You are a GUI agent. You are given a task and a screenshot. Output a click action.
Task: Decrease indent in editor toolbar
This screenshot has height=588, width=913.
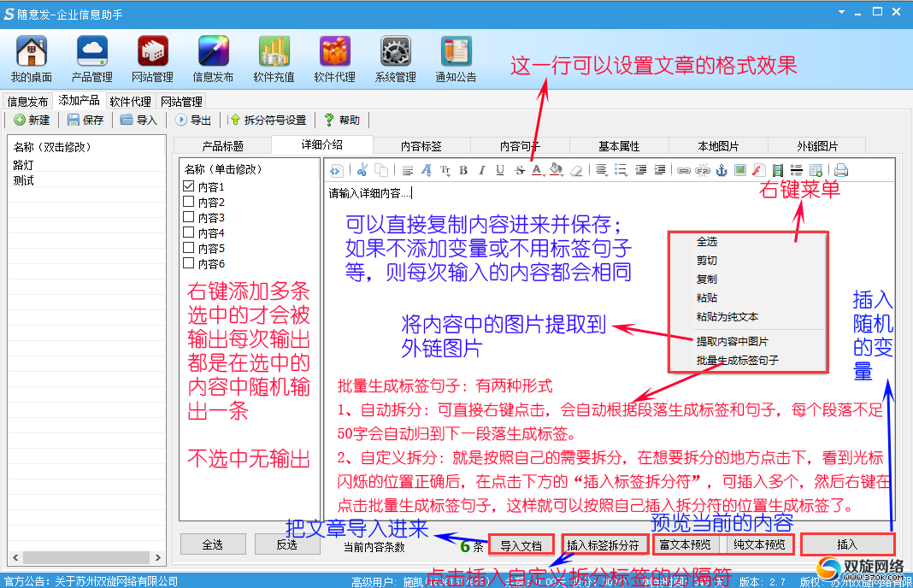tap(640, 170)
